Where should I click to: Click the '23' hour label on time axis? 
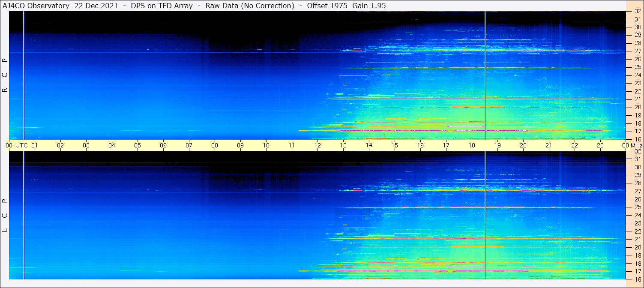tap(600, 145)
